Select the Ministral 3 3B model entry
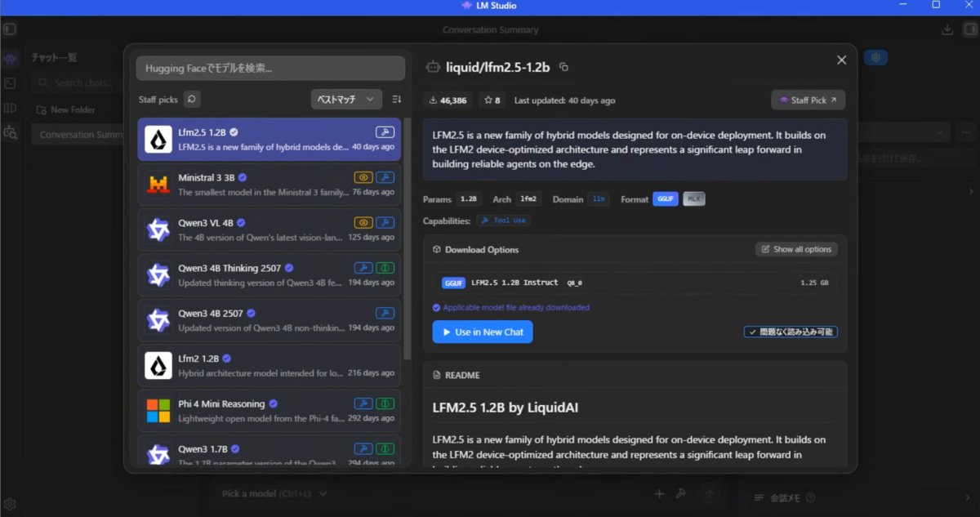The image size is (980, 517). (269, 185)
